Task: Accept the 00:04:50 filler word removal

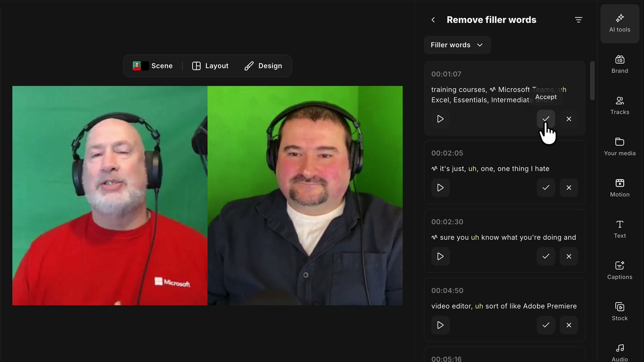Action: point(546,325)
